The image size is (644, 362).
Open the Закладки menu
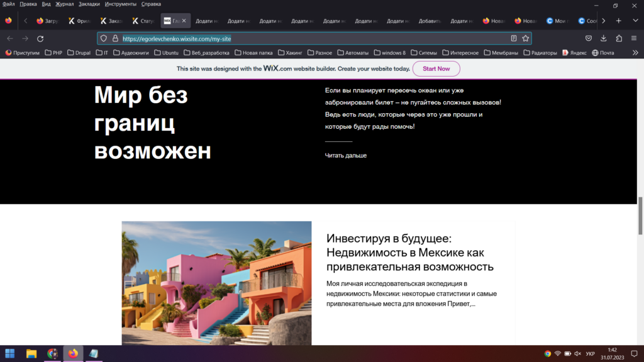pos(89,4)
